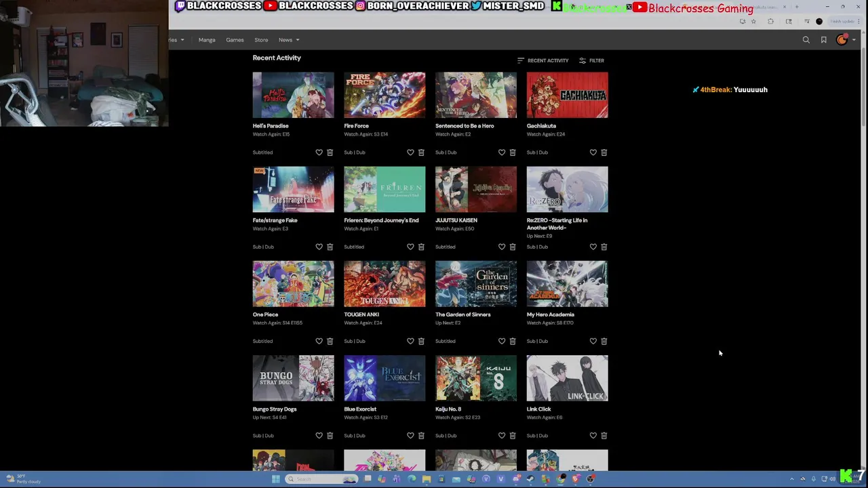The height and width of the screenshot is (488, 868).
Task: Trash the Blue Exorcist entry
Action: 421,436
